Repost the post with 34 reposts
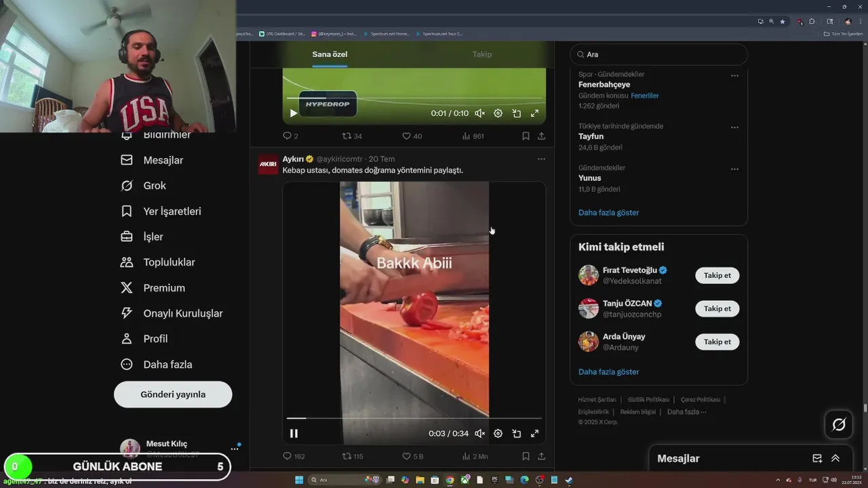This screenshot has height=488, width=868. [x=352, y=136]
